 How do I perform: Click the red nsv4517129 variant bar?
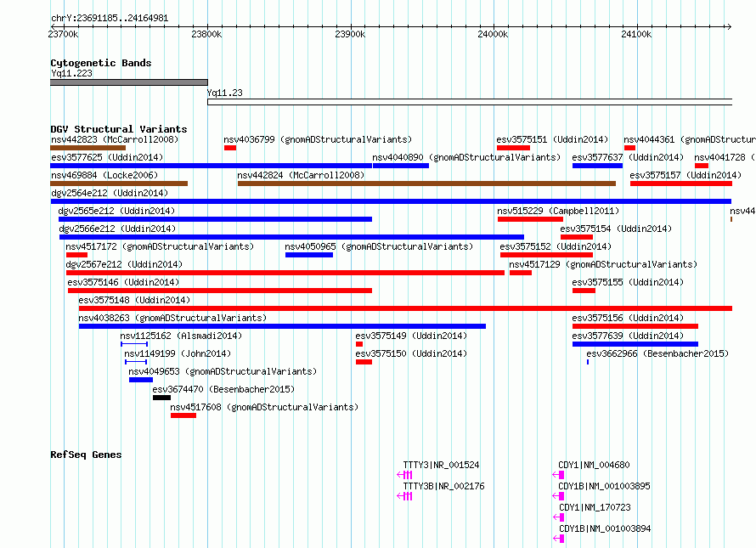pyautogui.click(x=521, y=273)
